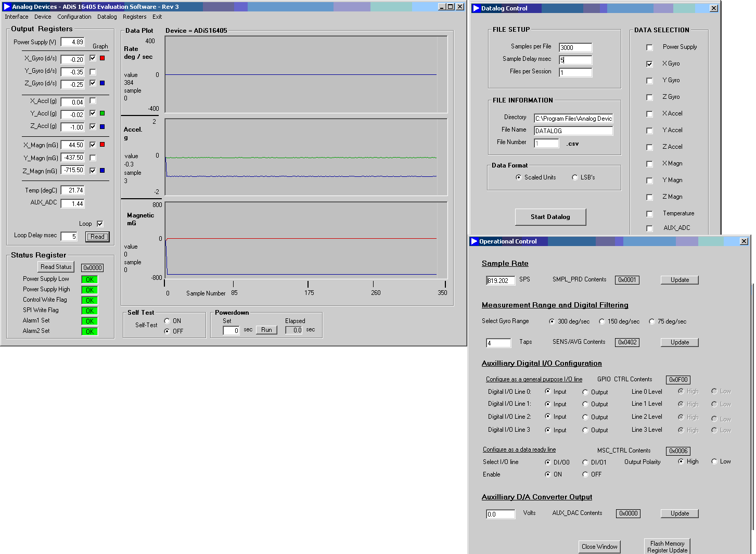Screen dimensions: 756x554
Task: Set Digital I/O Line 0 to Output
Action: coord(585,392)
